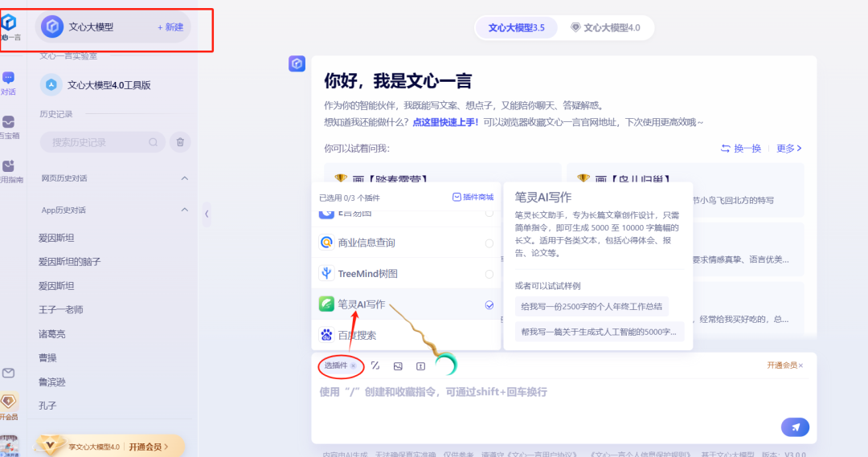The image size is (868, 457).
Task: Open the 使用指南 guide in the sidebar
Action: tap(10, 172)
